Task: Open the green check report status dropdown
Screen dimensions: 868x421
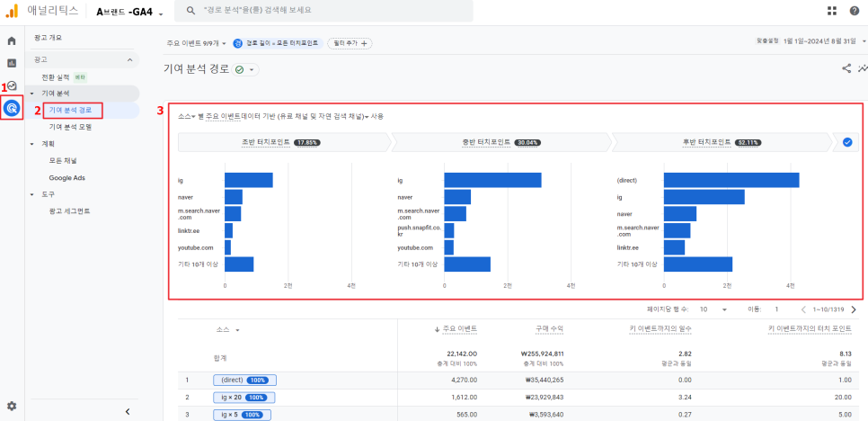Action: tap(245, 70)
